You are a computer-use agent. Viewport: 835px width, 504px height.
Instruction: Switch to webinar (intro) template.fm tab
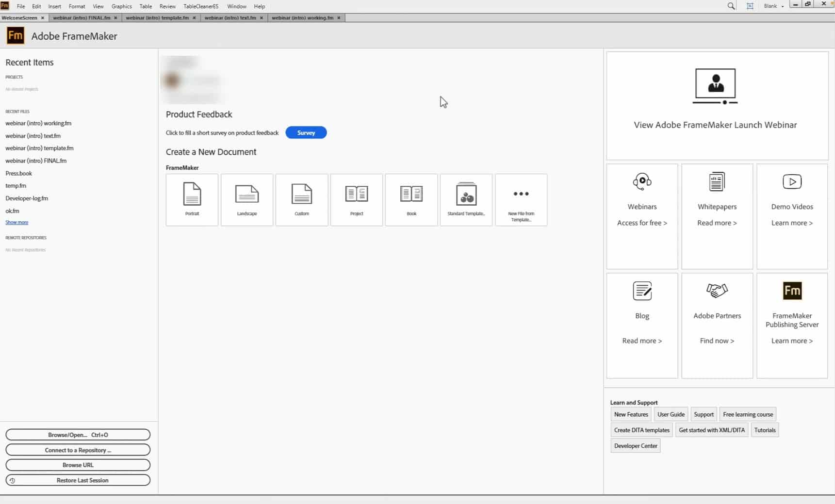pos(157,18)
